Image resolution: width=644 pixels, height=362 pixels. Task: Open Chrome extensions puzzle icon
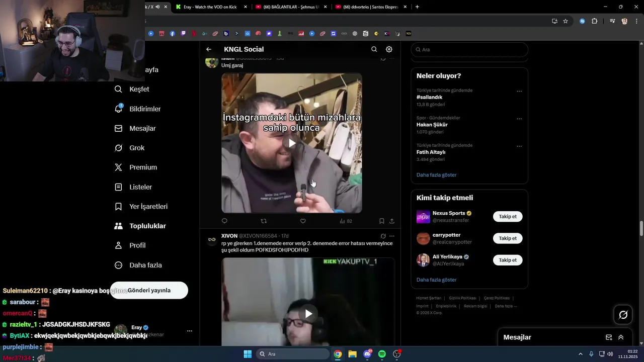click(595, 21)
